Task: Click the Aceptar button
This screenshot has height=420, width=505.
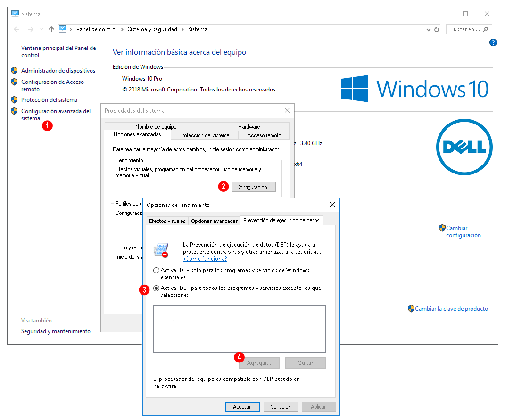Action: pos(242,407)
